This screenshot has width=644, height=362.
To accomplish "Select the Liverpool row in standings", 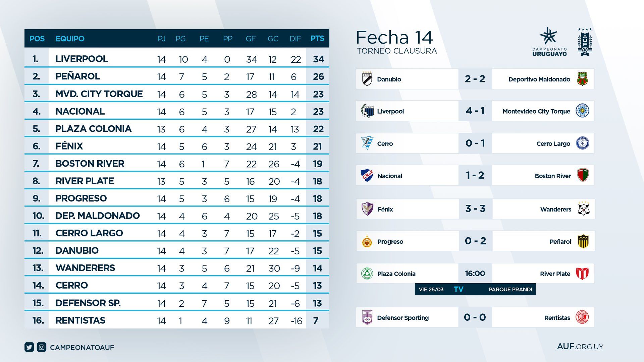I will 177,59.
